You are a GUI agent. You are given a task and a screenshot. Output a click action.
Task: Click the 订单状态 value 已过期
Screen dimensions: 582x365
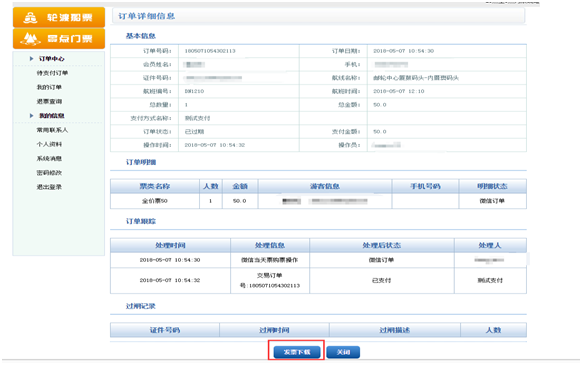point(194,131)
